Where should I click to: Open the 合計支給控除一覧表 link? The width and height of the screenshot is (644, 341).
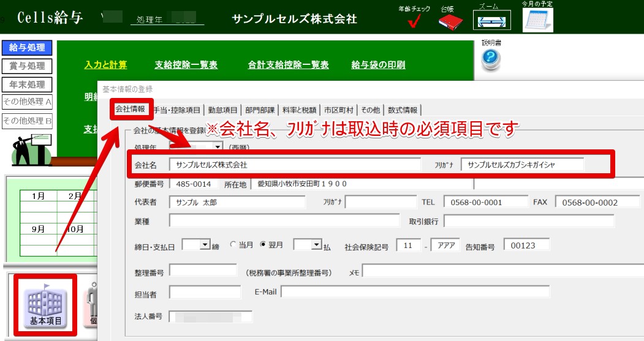pos(289,65)
